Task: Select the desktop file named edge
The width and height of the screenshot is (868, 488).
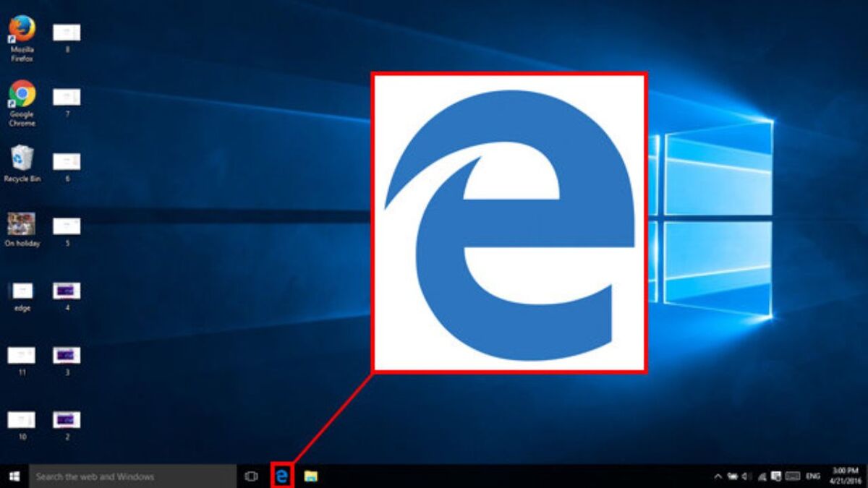Action: [x=22, y=295]
